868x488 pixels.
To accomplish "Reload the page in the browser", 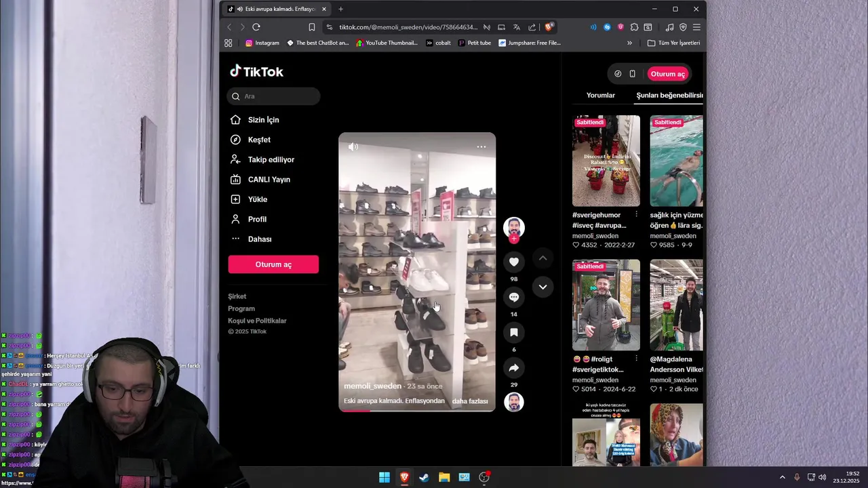I will click(256, 27).
